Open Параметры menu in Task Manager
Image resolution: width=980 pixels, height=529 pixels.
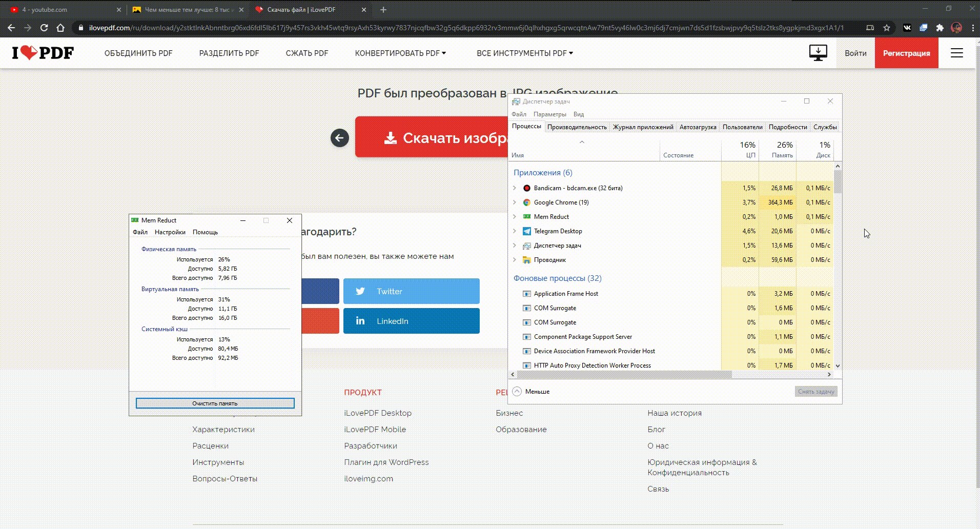pos(549,114)
